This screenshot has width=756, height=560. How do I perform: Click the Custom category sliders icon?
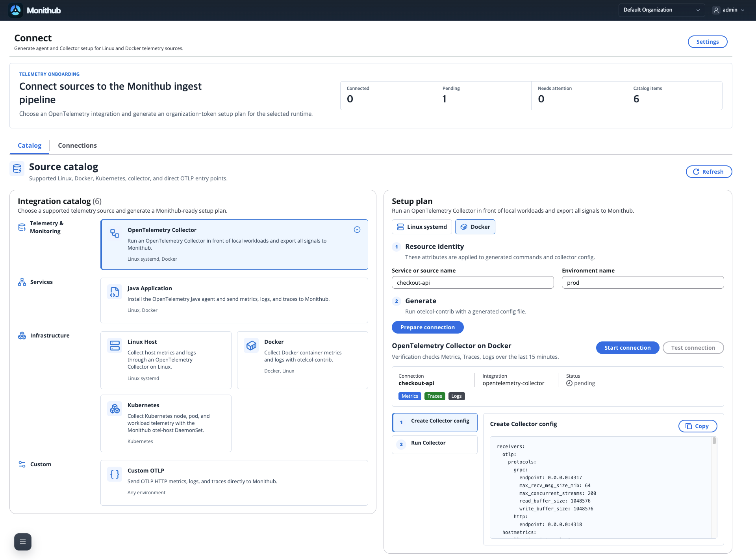[x=22, y=464]
